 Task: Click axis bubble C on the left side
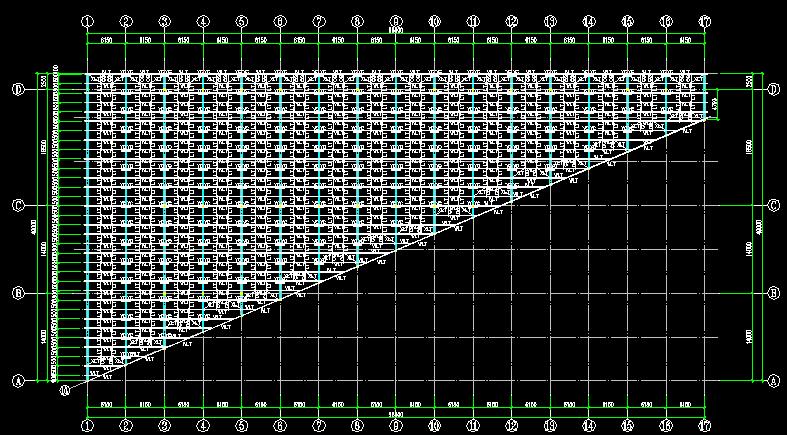[18, 205]
